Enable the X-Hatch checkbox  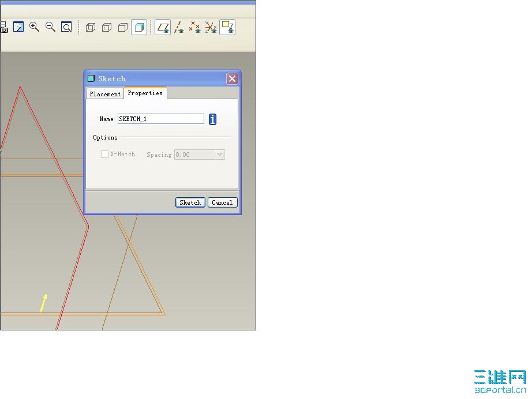(x=104, y=155)
